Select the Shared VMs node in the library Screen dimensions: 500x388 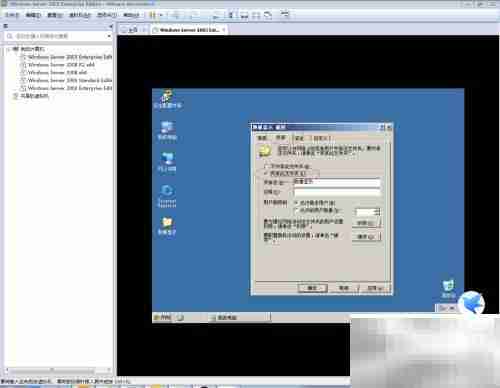click(x=35, y=96)
